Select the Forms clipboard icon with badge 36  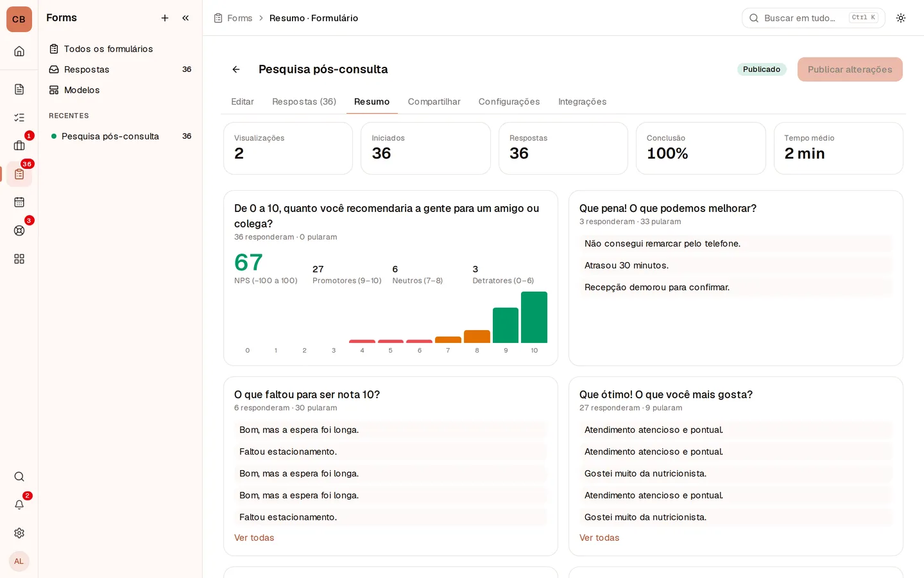tap(19, 174)
